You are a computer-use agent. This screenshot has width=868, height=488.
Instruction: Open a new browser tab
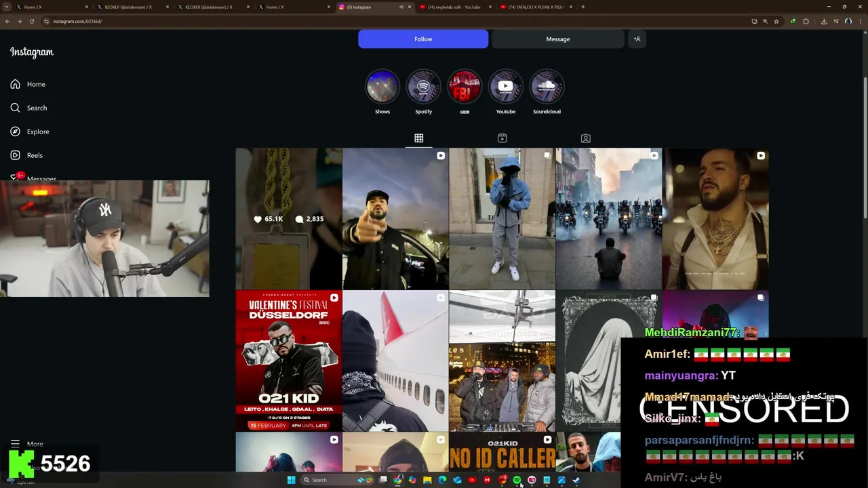[x=583, y=7]
